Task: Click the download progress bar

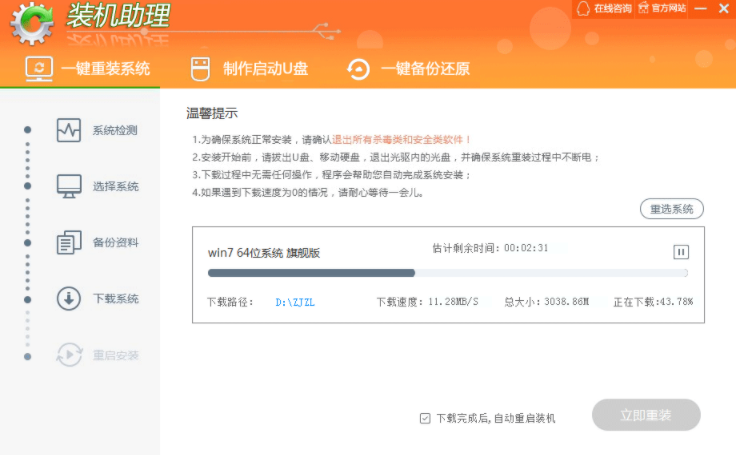Action: 447,273
